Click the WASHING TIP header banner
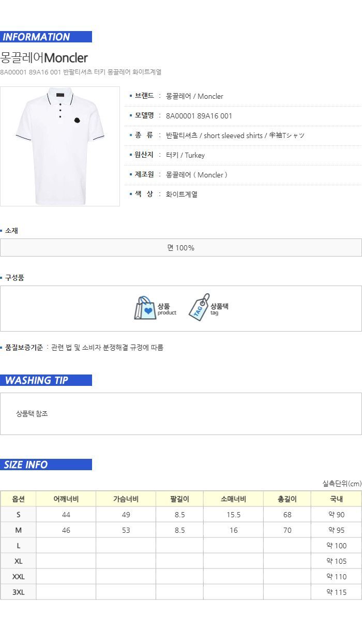362x644 pixels. click(46, 380)
